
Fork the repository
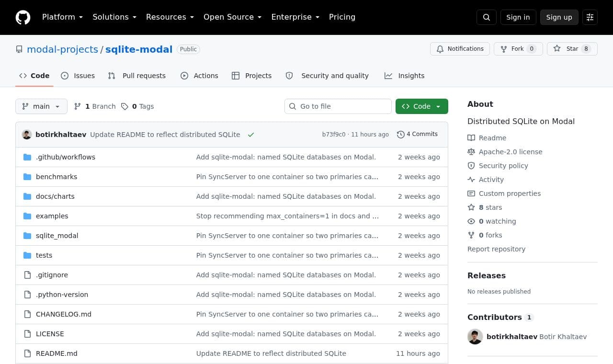[518, 49]
